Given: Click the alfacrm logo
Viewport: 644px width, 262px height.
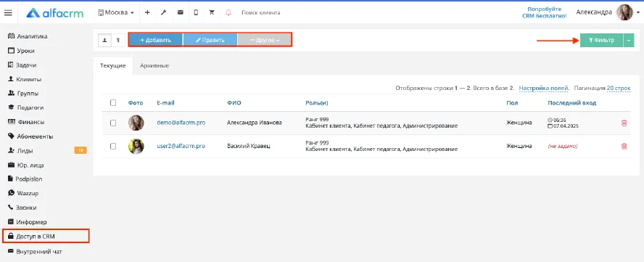Looking at the screenshot, I should 55,13.
